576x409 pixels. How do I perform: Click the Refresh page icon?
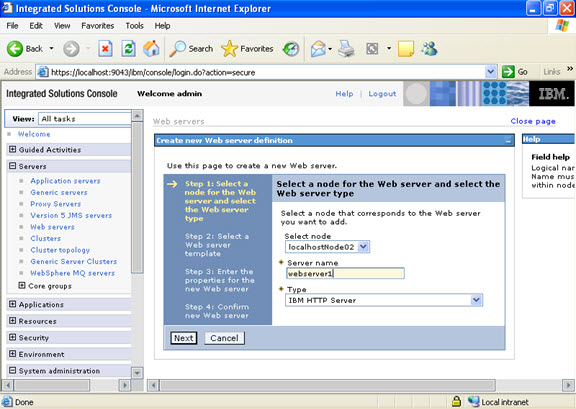[x=129, y=49]
